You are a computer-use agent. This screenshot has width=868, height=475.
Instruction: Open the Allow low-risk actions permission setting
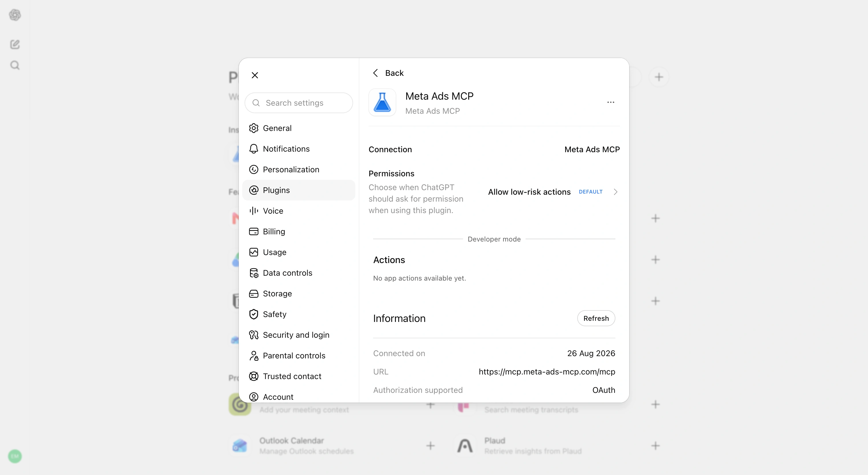(553, 192)
